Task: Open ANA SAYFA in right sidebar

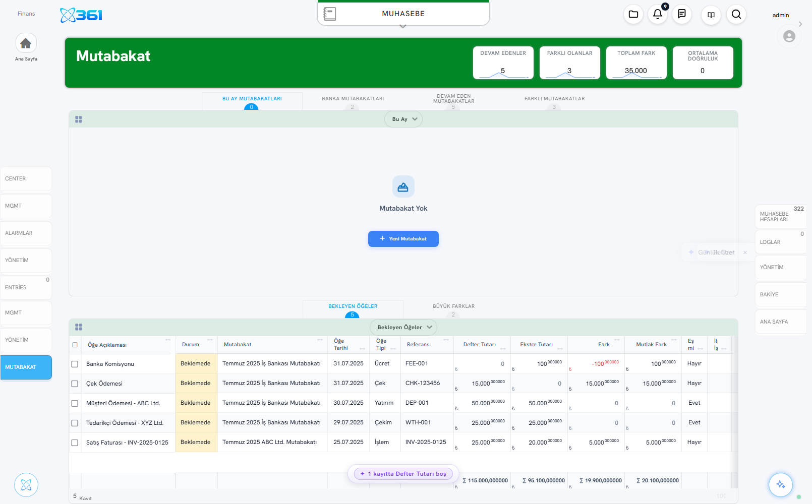Action: pos(781,322)
